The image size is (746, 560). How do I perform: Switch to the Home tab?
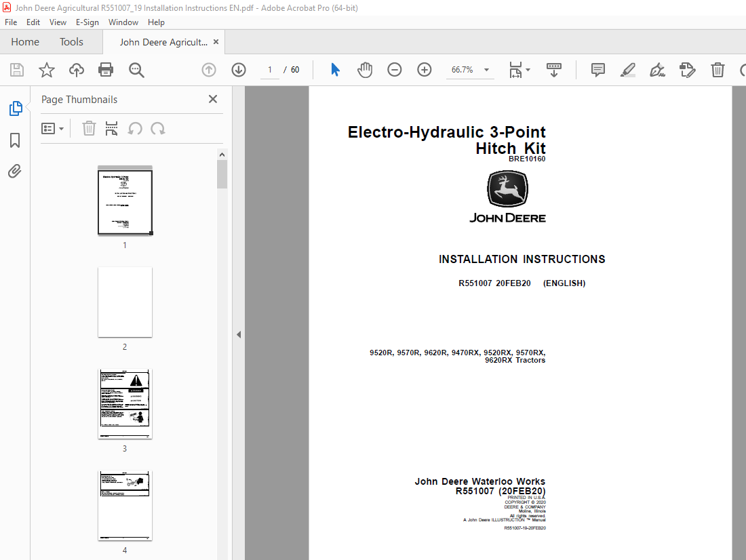pos(25,42)
